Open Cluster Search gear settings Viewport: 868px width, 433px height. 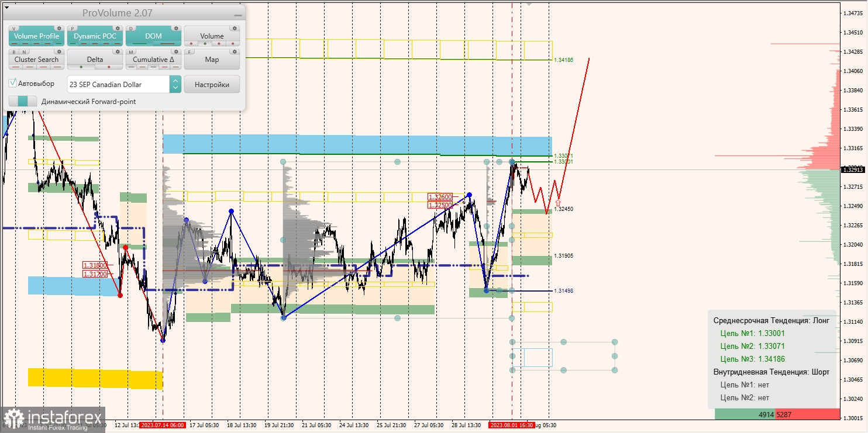click(59, 51)
